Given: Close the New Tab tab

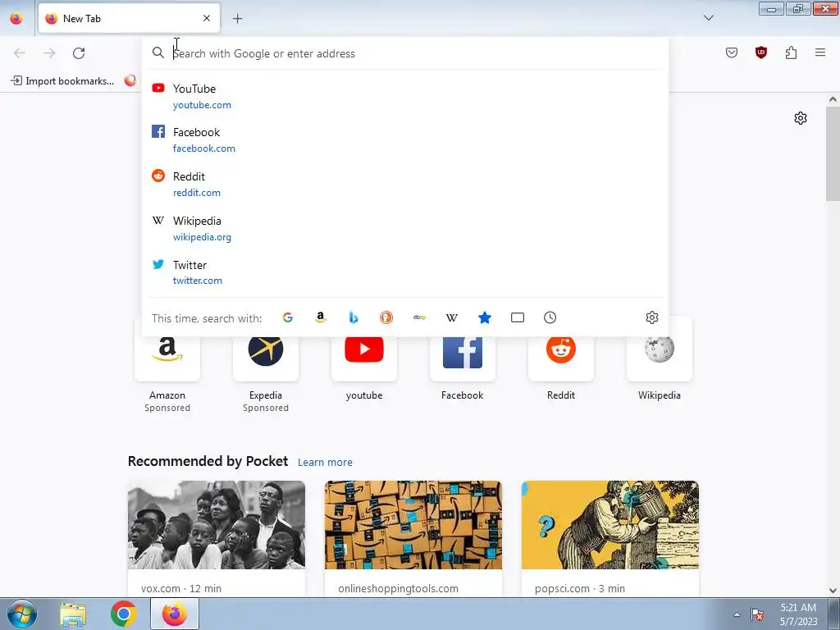Looking at the screenshot, I should pos(207,18).
